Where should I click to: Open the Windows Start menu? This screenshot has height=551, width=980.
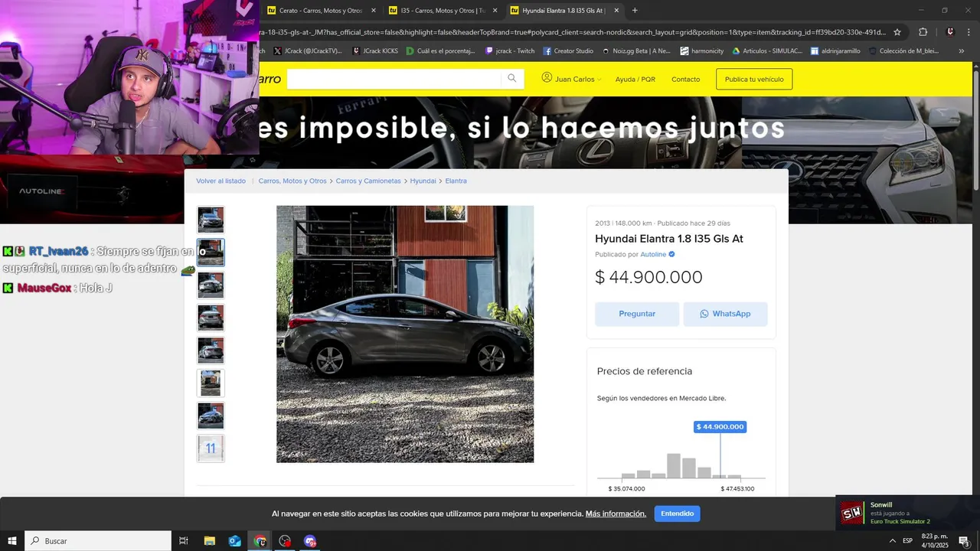11,541
